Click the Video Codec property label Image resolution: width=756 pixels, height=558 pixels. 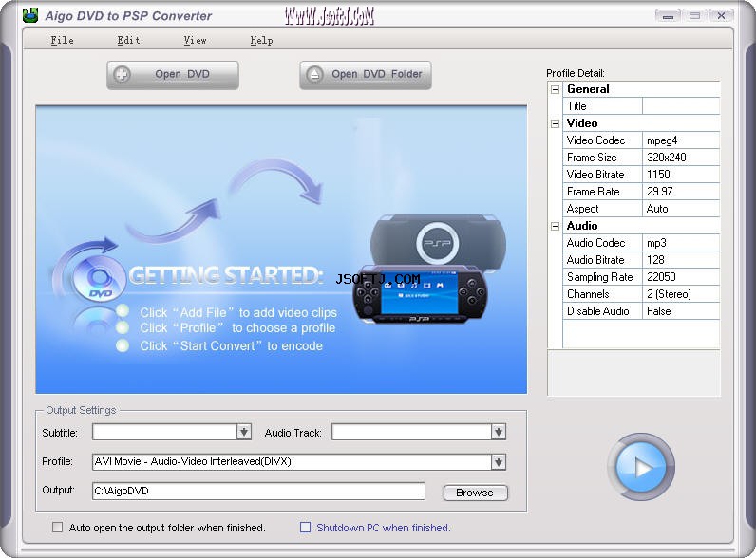coord(596,140)
